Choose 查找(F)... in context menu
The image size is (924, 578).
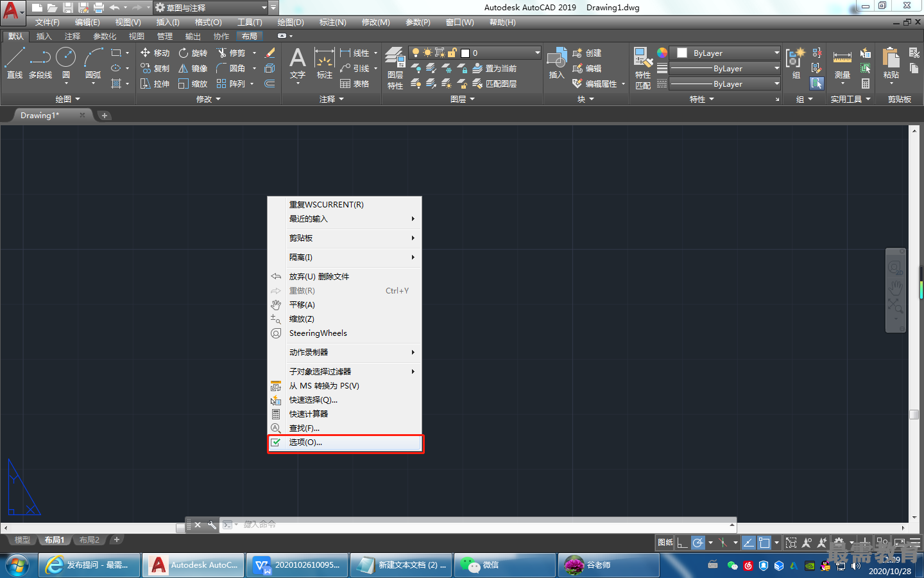[x=345, y=428]
